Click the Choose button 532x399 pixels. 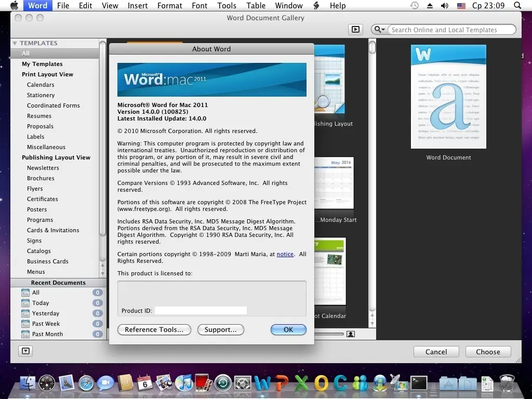point(488,352)
